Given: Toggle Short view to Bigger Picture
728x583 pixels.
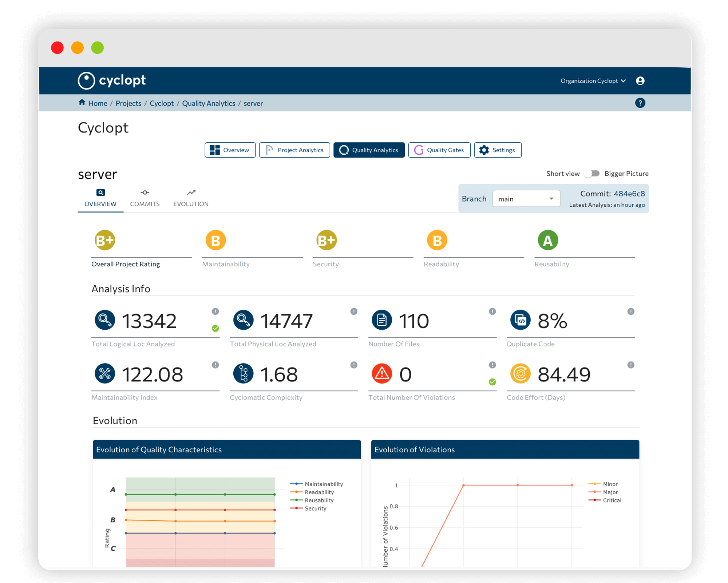Looking at the screenshot, I should click(592, 174).
